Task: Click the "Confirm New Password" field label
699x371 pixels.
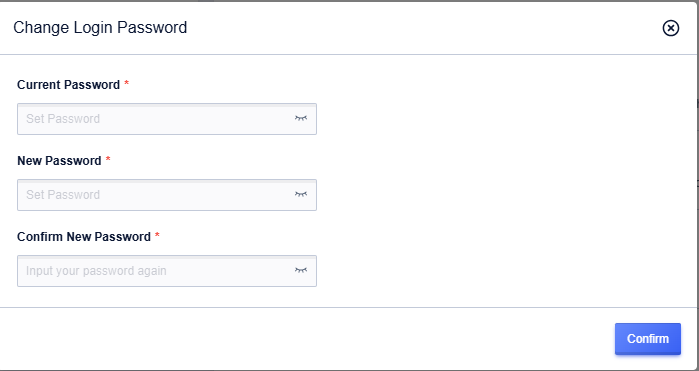Action: pyautogui.click(x=84, y=236)
